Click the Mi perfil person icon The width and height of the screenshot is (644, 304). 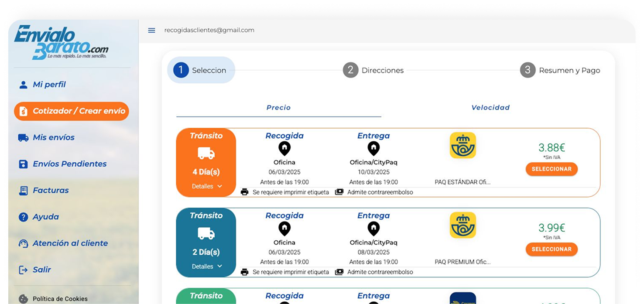click(23, 85)
